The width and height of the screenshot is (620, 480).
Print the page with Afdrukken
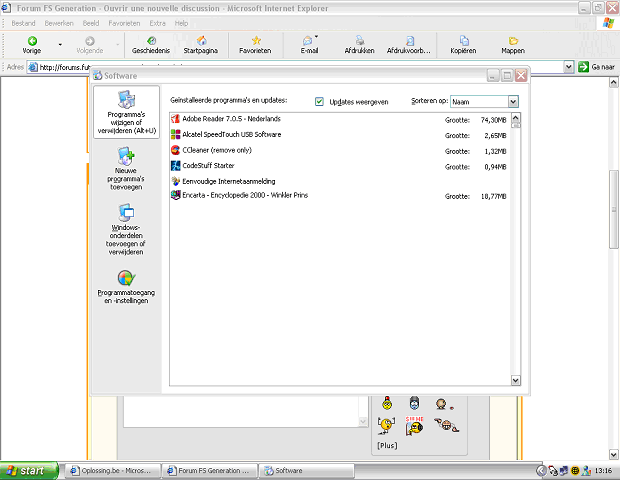point(359,45)
